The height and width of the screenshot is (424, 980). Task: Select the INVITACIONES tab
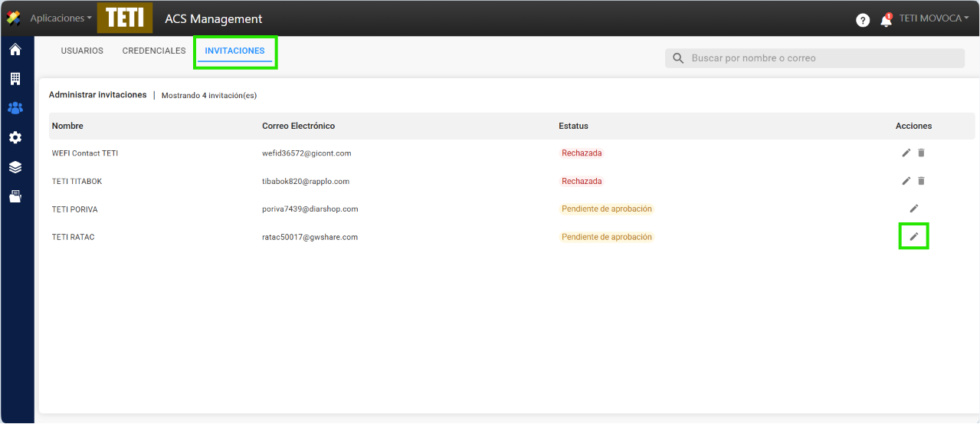pyautogui.click(x=234, y=51)
